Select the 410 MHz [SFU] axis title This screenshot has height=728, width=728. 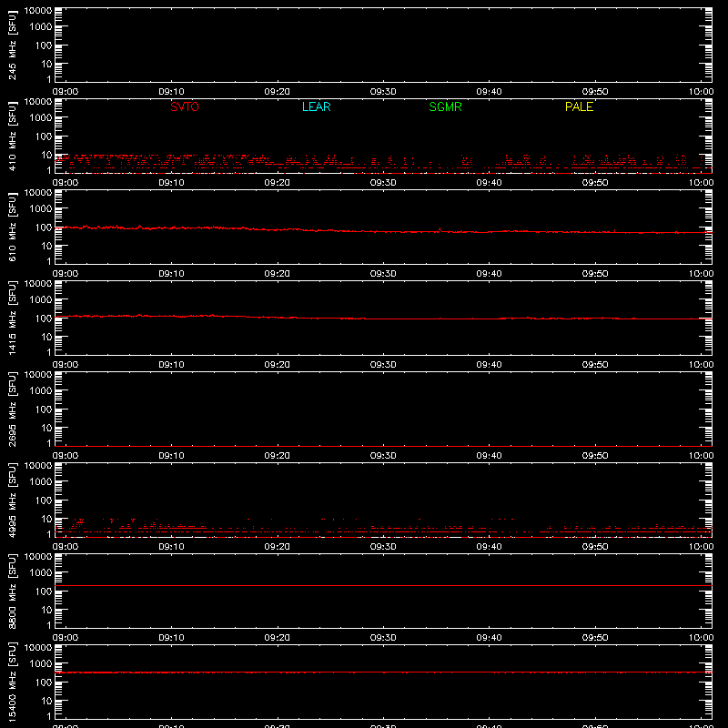coord(12,136)
